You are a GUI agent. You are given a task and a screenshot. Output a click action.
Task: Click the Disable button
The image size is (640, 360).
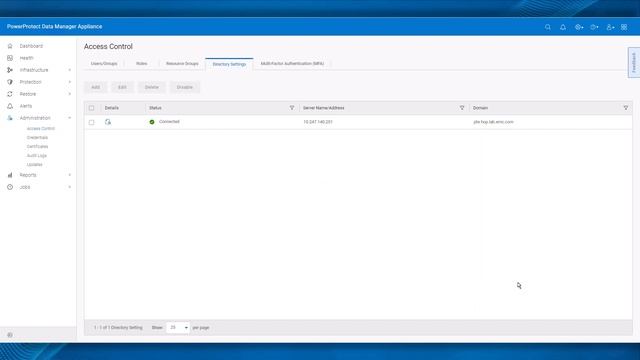184,87
